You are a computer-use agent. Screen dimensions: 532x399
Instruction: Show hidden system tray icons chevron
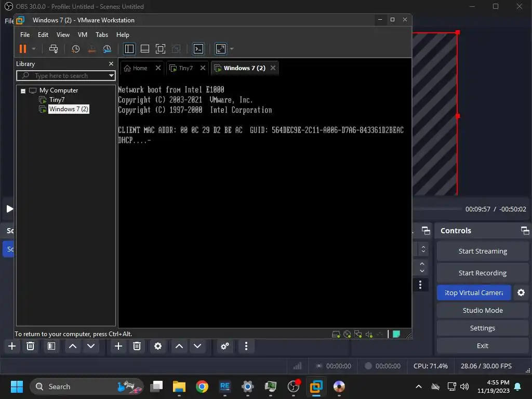click(x=419, y=387)
